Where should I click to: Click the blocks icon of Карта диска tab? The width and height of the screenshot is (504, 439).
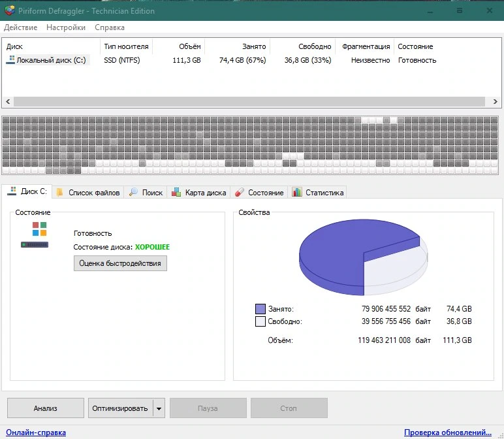[176, 192]
